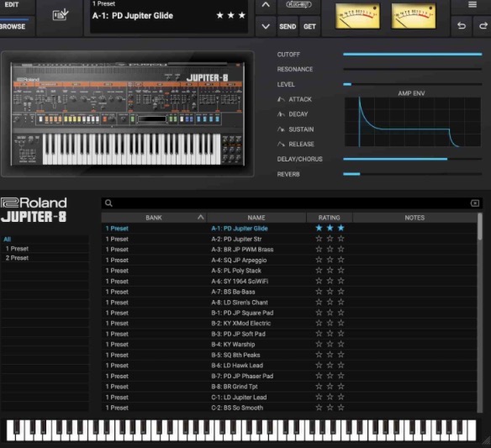Click the DECAY envelope icon
Image resolution: width=491 pixels, height=448 pixels.
point(281,114)
